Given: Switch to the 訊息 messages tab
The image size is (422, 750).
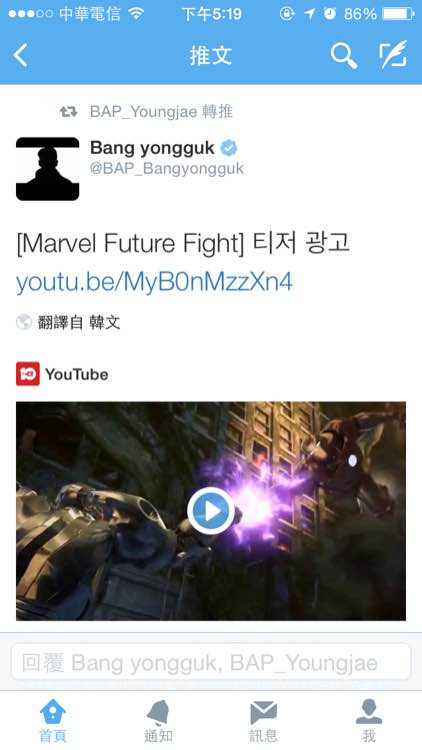Looking at the screenshot, I should pyautogui.click(x=264, y=721).
